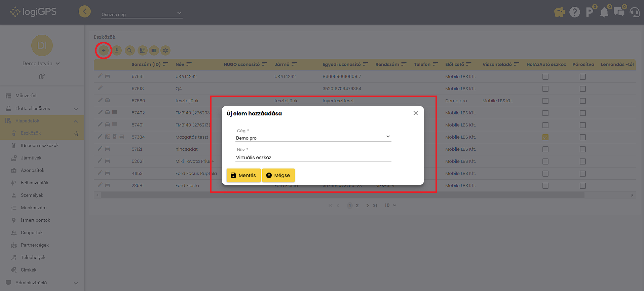Open the table settings gear icon

(165, 50)
